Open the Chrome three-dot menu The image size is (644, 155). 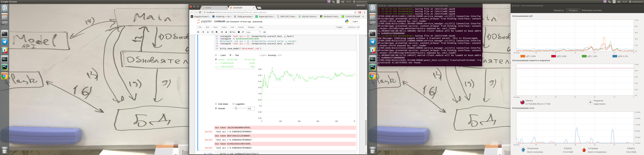pos(365,12)
